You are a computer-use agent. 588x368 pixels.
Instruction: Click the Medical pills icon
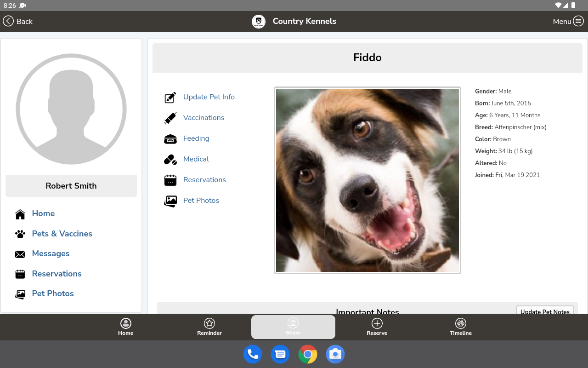tap(170, 160)
